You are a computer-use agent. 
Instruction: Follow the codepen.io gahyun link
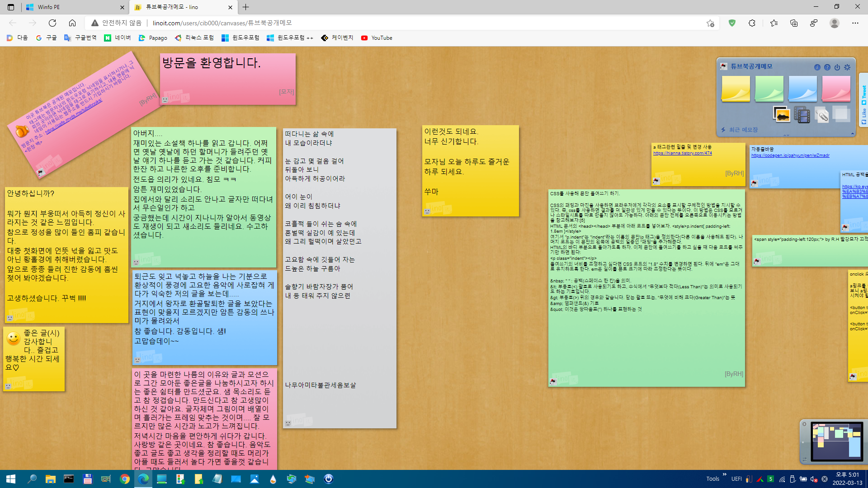(x=790, y=155)
